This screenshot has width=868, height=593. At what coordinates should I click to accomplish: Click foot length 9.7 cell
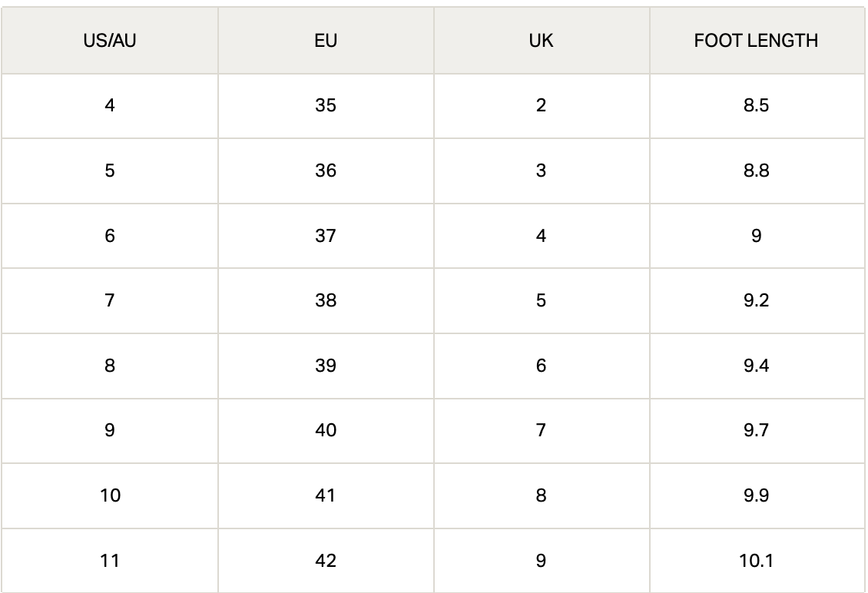point(757,430)
